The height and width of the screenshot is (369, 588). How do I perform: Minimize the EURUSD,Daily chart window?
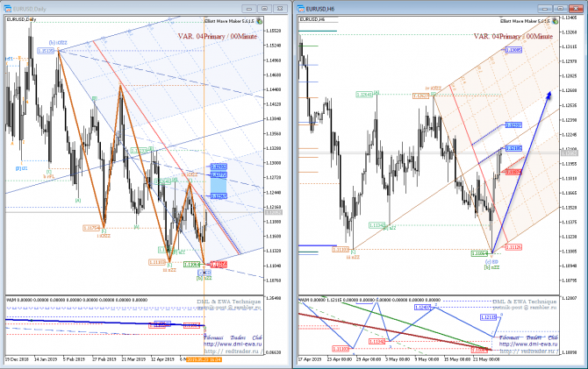coord(249,9)
